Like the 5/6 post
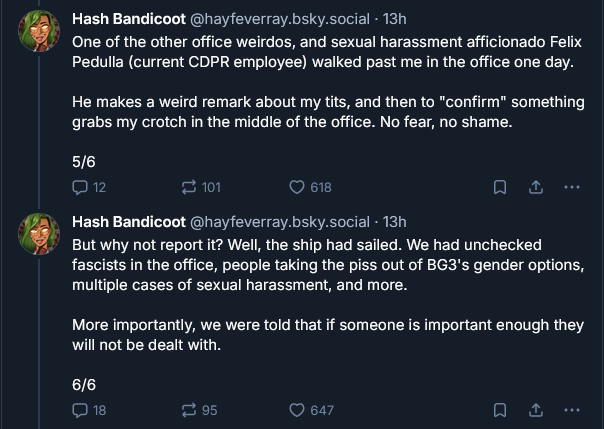Image resolution: width=604 pixels, height=429 pixels. [x=297, y=187]
